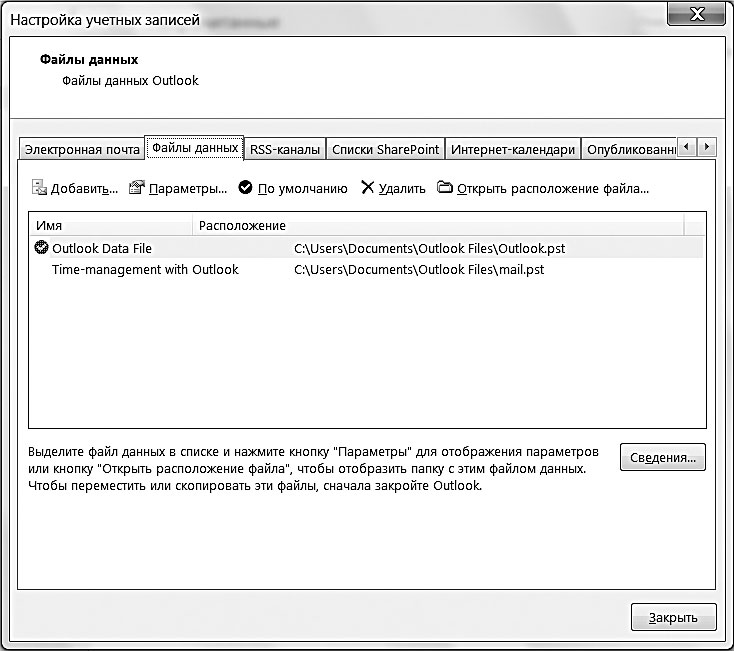Open the partially visible Опубликованные tab
This screenshot has height=651, width=734.
coord(630,149)
